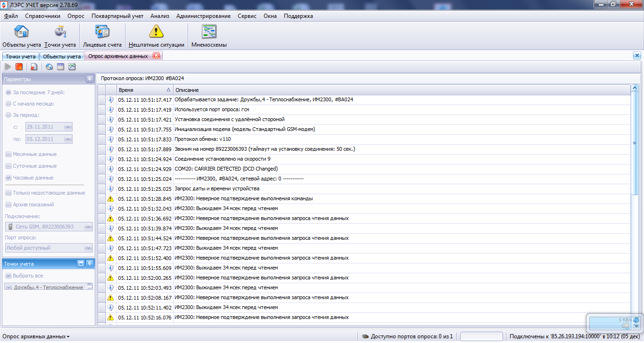Open Порт опроса Любой доступный dropdown
Screen dimensions: 644x343
(x=88, y=248)
